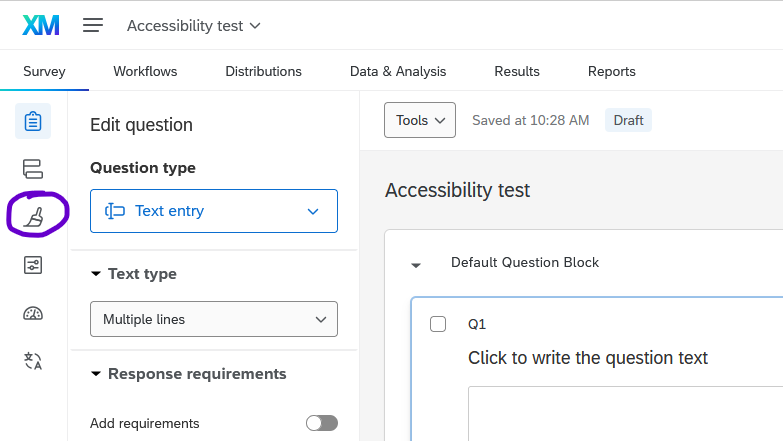Screen dimensions: 783x441
Task: Switch to the Workflows tab
Action: (x=145, y=71)
